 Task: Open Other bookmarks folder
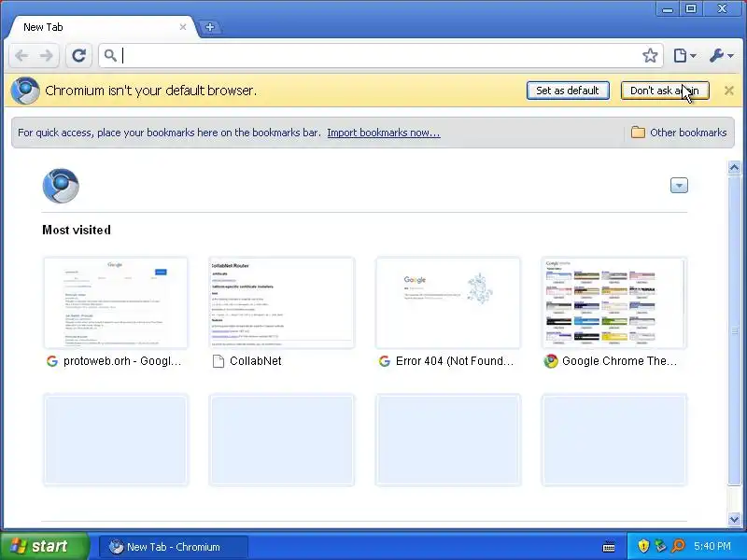(679, 133)
